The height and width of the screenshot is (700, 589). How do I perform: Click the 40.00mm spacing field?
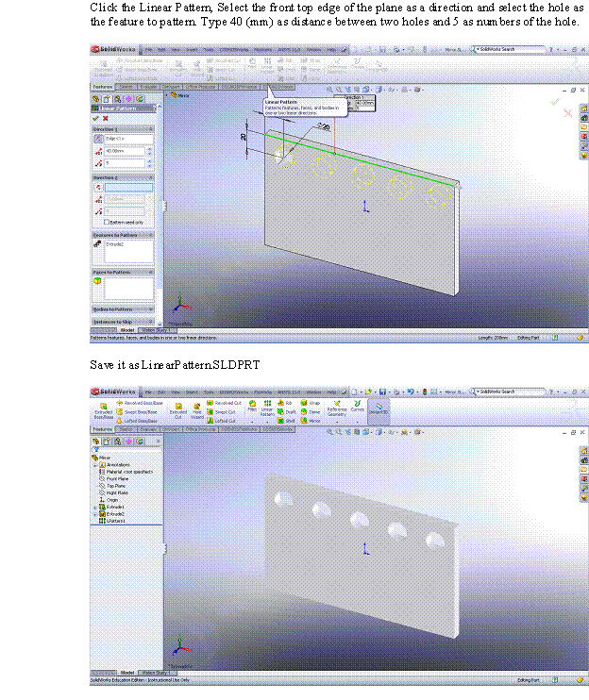(x=125, y=151)
